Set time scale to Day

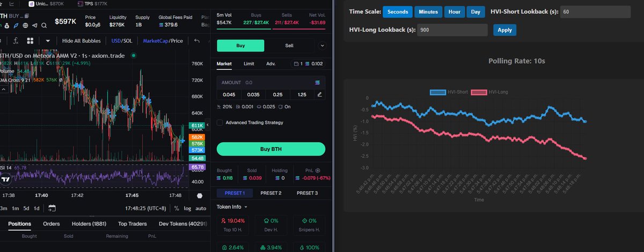pos(475,12)
